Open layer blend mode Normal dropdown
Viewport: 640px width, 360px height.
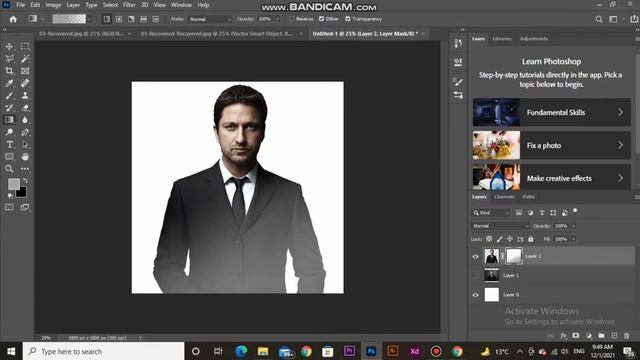coord(500,226)
